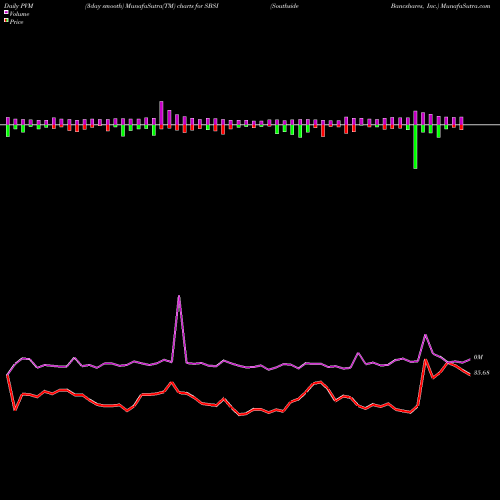Image resolution: width=500 pixels, height=500 pixels.
Task: Click the red-green Price legend swatch
Action: [6, 21]
